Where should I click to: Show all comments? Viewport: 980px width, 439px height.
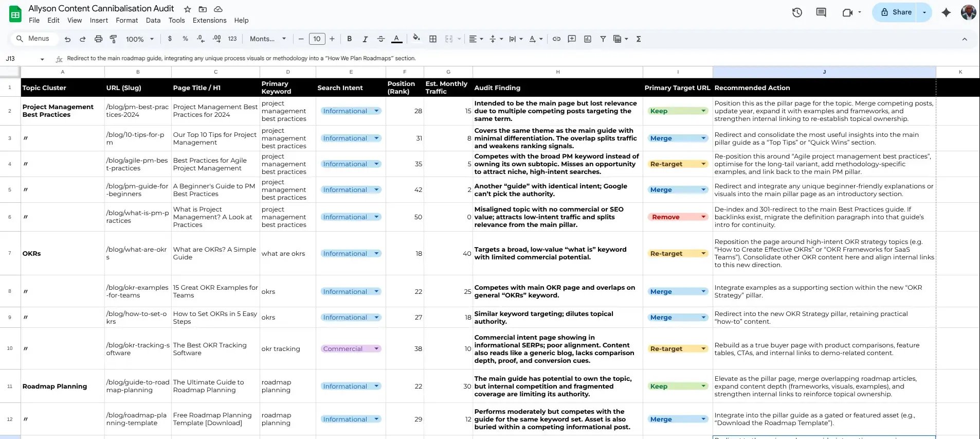coord(821,12)
